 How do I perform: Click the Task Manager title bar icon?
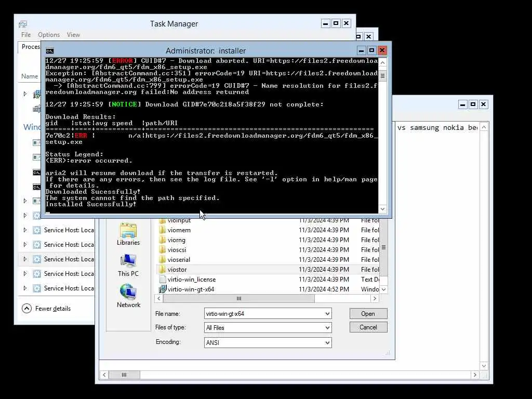(23, 24)
